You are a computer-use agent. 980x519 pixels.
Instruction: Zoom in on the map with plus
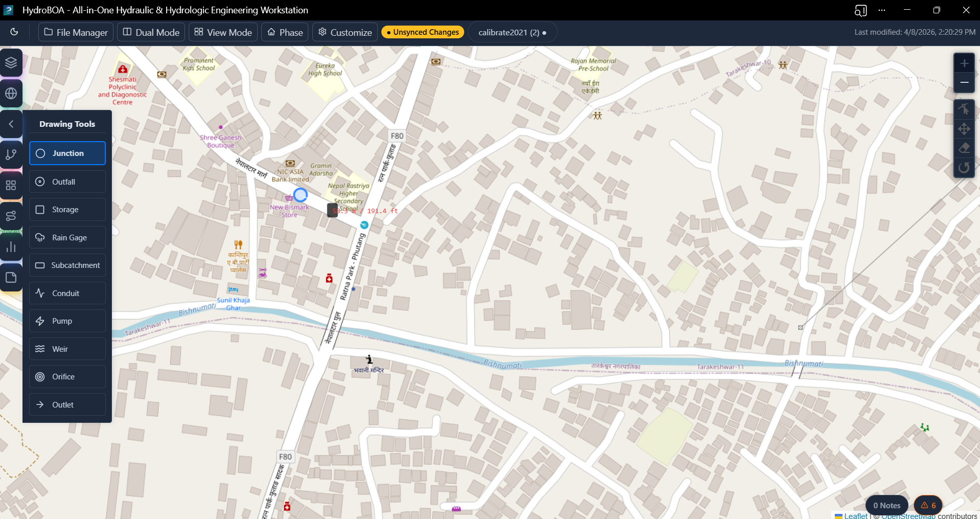click(x=964, y=63)
